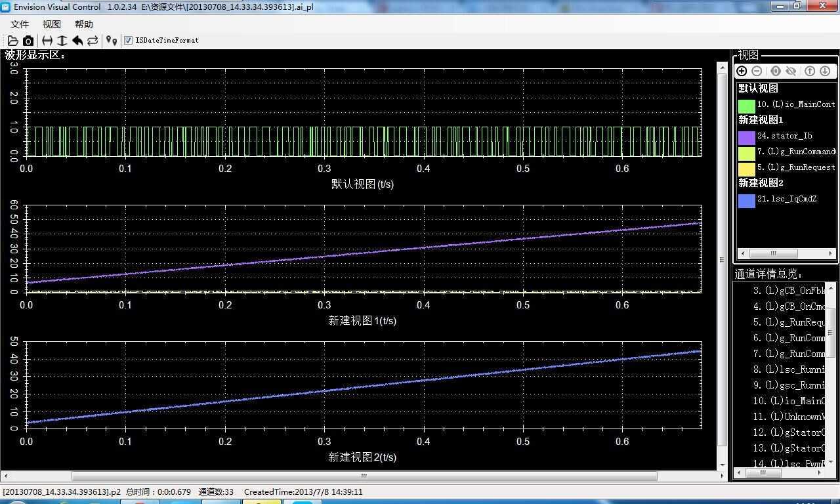Select 10.(L)io_MainCont in the view list

click(796, 104)
